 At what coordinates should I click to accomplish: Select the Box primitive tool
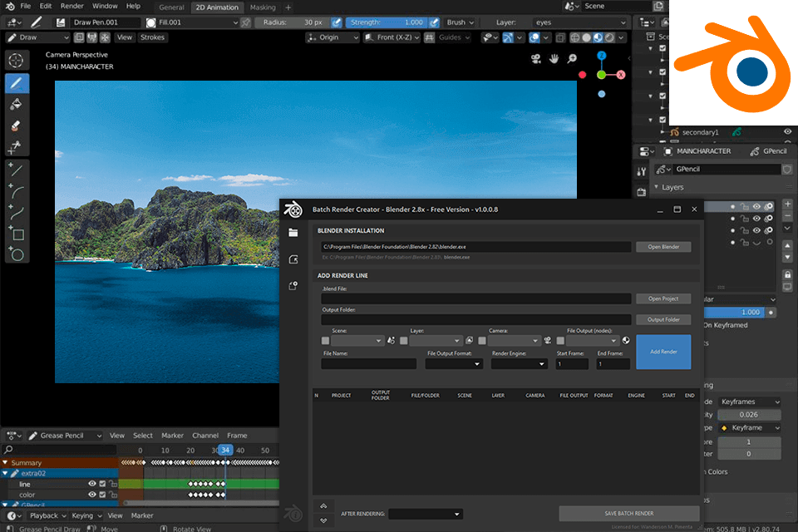pyautogui.click(x=17, y=234)
